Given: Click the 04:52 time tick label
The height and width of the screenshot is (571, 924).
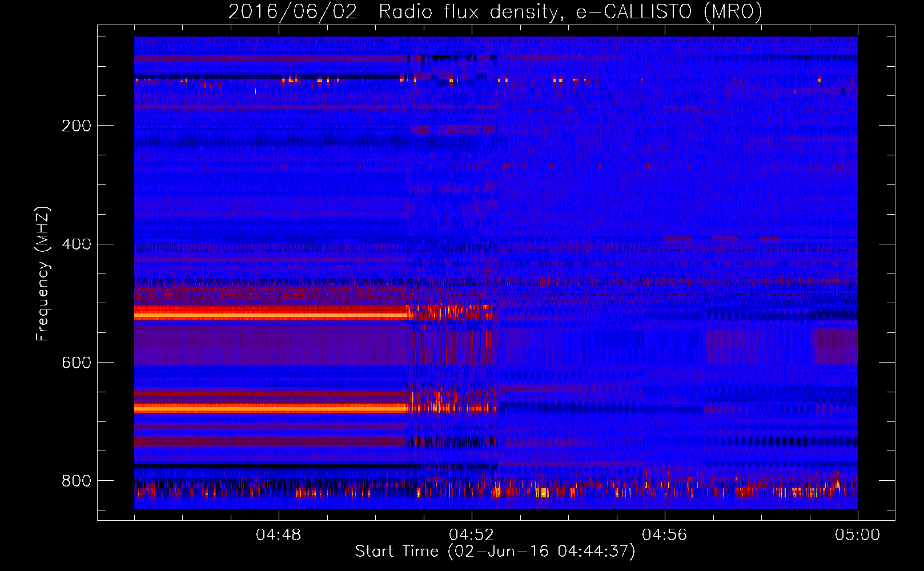Looking at the screenshot, I should (472, 535).
